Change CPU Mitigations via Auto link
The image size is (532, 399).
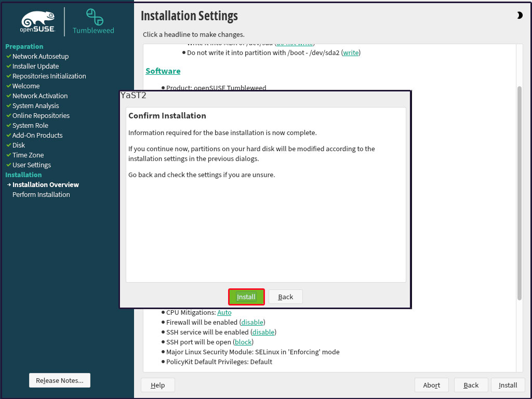[x=224, y=312]
